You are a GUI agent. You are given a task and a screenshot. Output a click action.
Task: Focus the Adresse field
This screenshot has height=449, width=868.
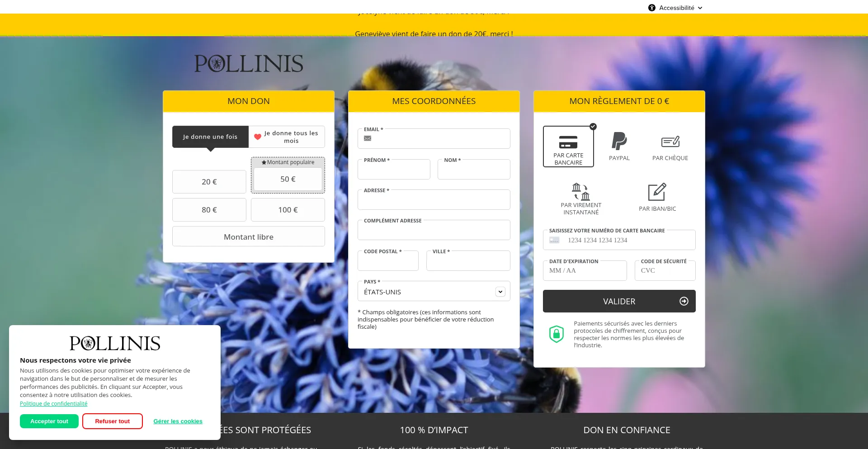[x=434, y=199]
